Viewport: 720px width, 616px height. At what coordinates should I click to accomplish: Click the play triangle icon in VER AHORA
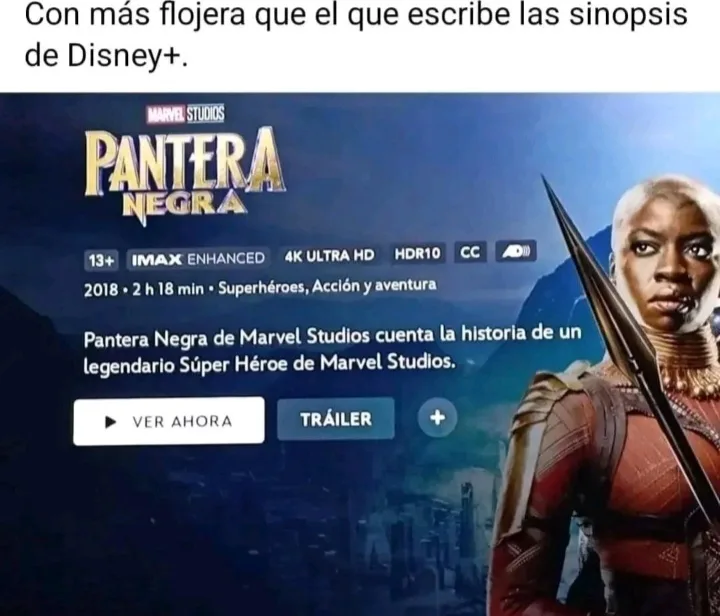pos(110,421)
